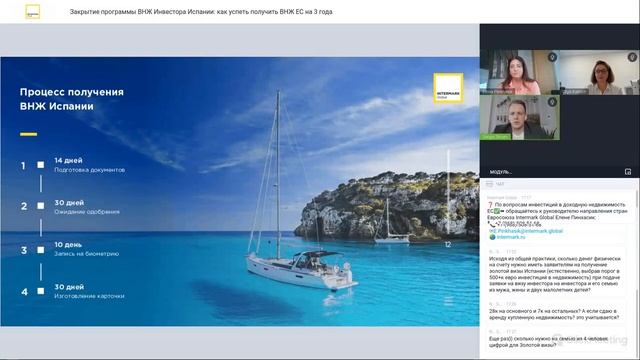Open the intermark.ru link in chat
This screenshot has width=640, height=360.
point(511,237)
